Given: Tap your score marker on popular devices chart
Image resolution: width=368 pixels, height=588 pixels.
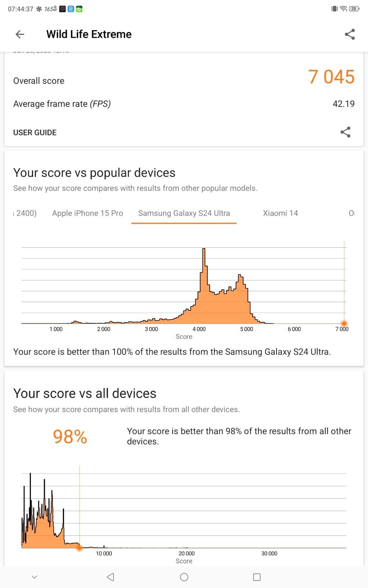Looking at the screenshot, I should click(344, 323).
